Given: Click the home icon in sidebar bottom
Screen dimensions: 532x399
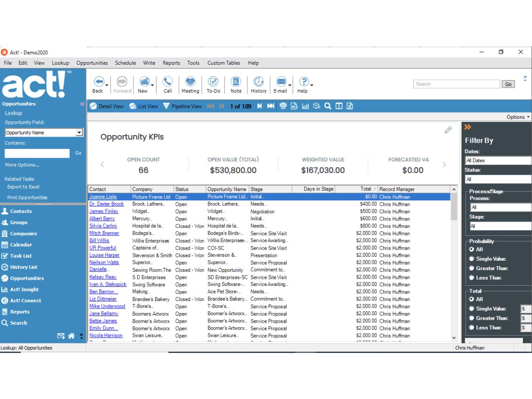Looking at the screenshot, I should tap(71, 336).
